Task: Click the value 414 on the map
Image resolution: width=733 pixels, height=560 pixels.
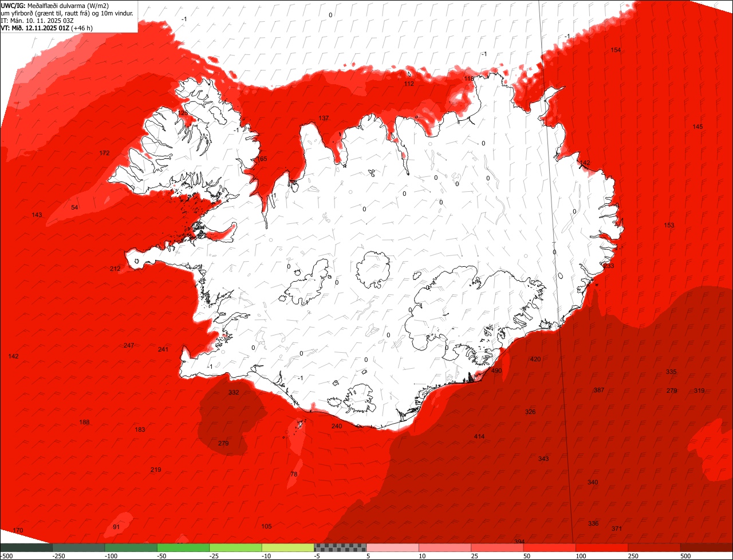Action: 479,436
